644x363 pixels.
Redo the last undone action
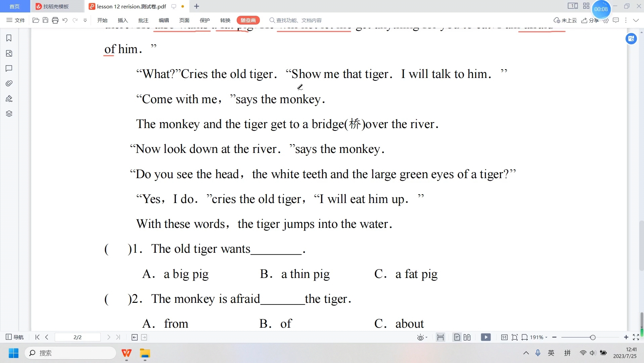click(75, 20)
